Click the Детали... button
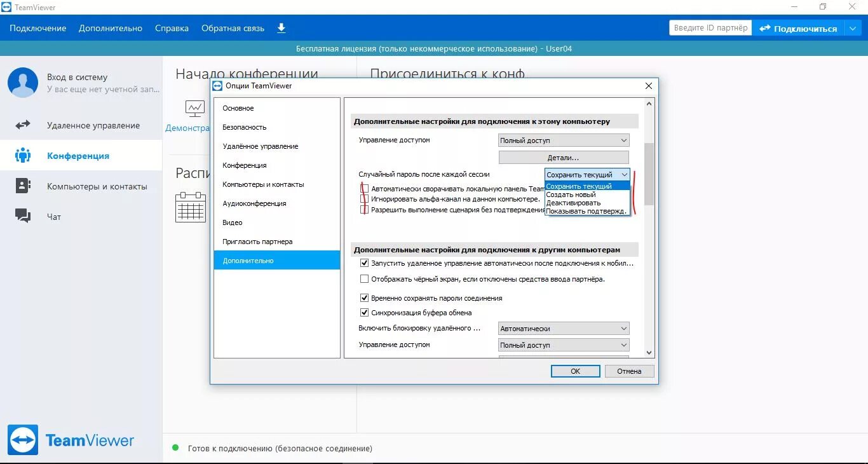The height and width of the screenshot is (464, 868). tap(564, 158)
